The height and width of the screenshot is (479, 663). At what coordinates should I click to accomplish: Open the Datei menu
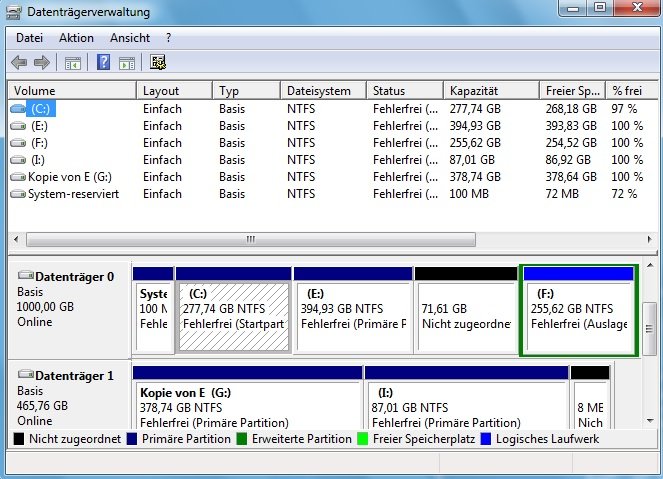click(30, 38)
